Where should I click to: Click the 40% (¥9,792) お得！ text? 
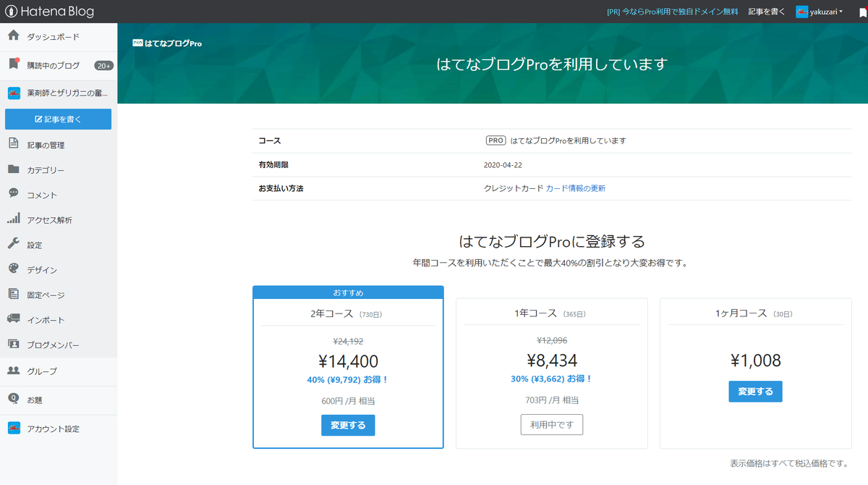(348, 379)
